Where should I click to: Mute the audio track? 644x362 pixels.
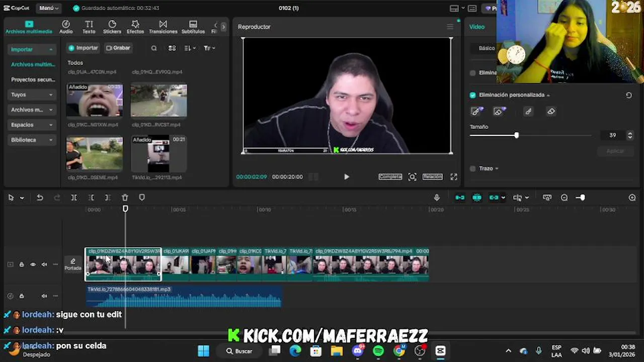pos(44,296)
